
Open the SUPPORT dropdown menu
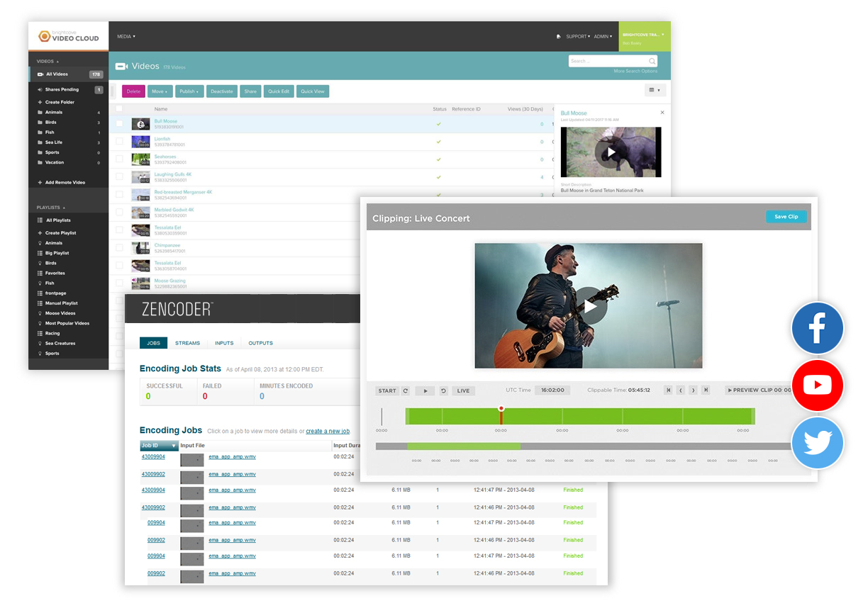pos(578,36)
